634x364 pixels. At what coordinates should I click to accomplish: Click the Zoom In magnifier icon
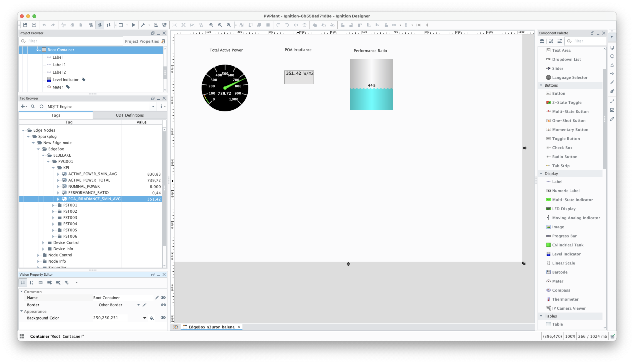pos(211,25)
